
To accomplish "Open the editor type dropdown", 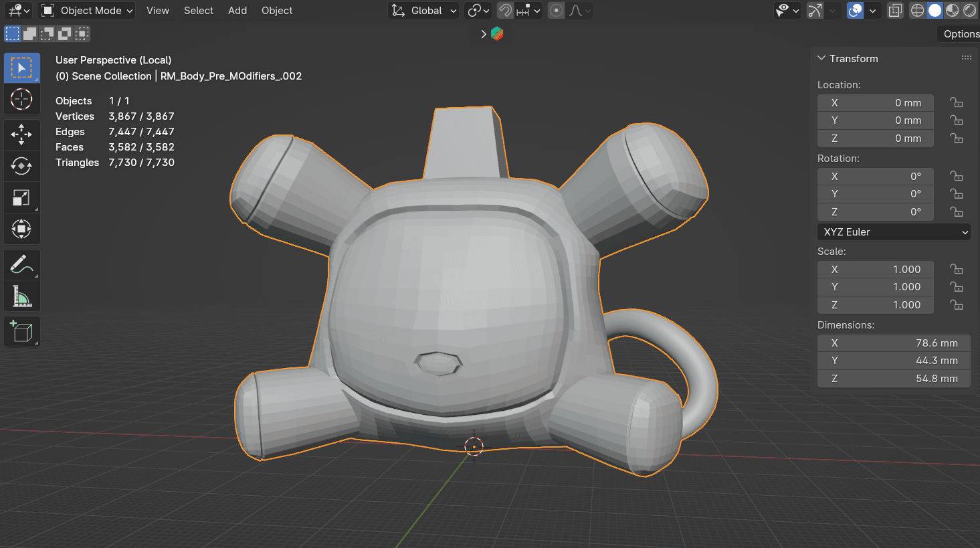I will [x=18, y=11].
